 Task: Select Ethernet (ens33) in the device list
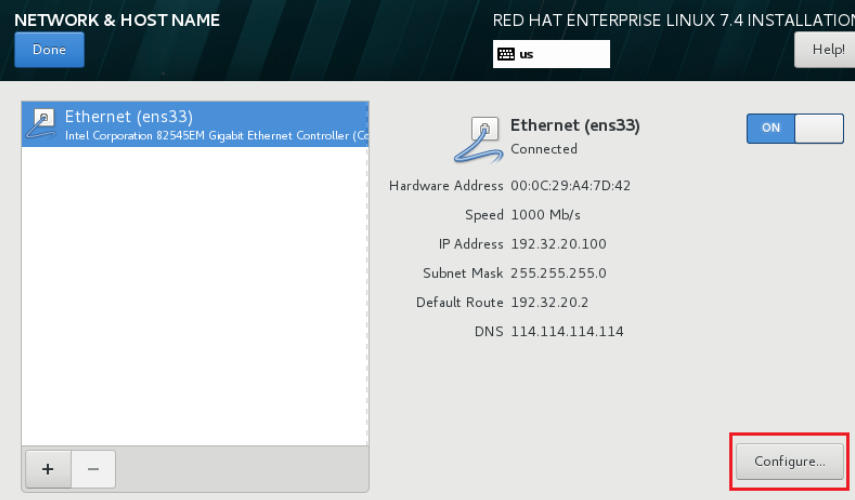[195, 124]
